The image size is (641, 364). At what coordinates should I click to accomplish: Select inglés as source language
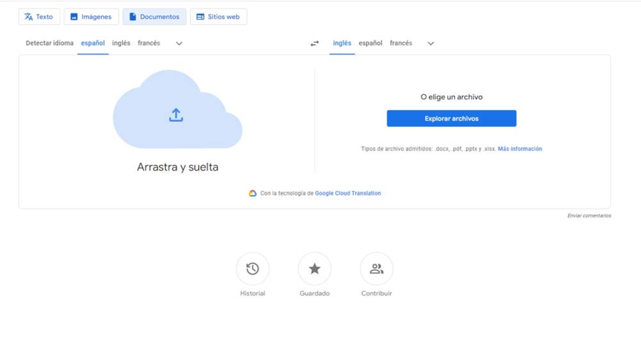pyautogui.click(x=121, y=43)
